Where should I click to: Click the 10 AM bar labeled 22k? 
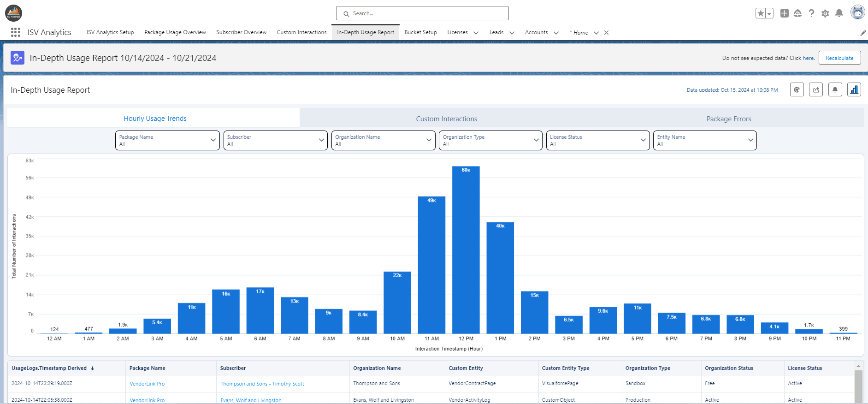tap(397, 303)
